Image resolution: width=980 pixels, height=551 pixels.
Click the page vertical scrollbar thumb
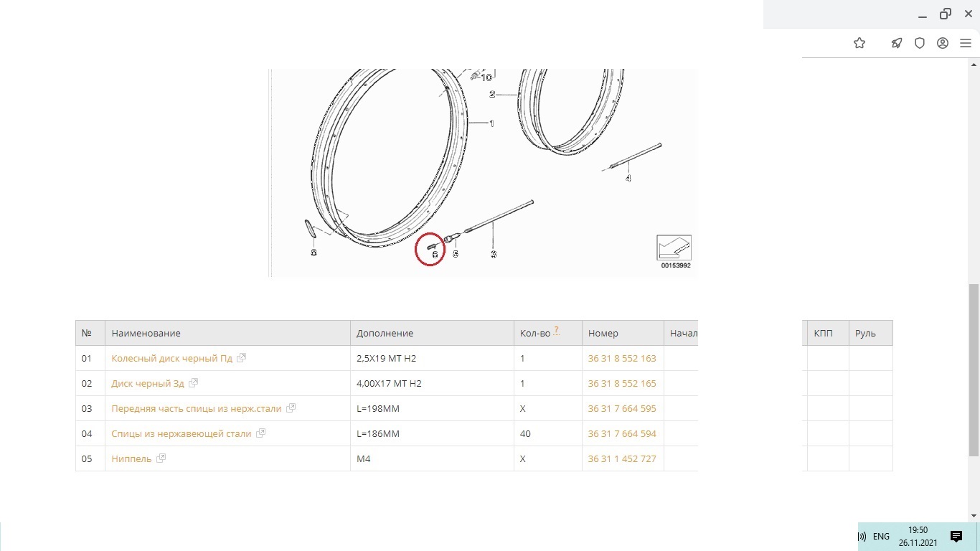tap(974, 369)
